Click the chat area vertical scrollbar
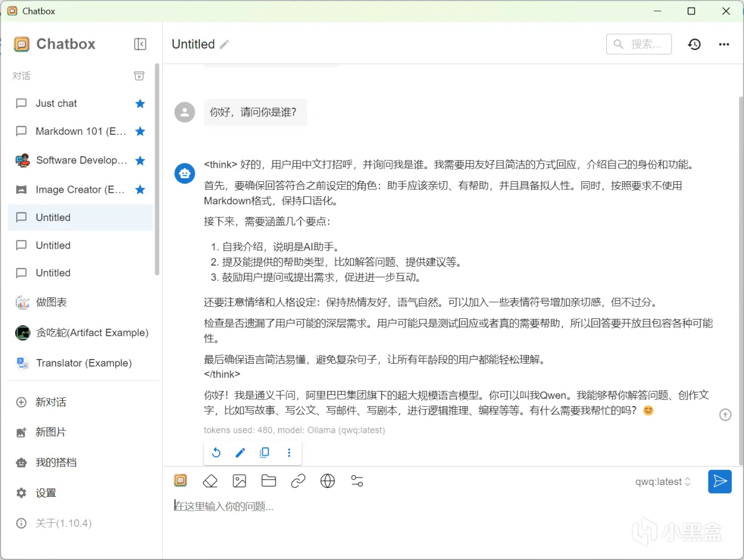 (x=741, y=280)
